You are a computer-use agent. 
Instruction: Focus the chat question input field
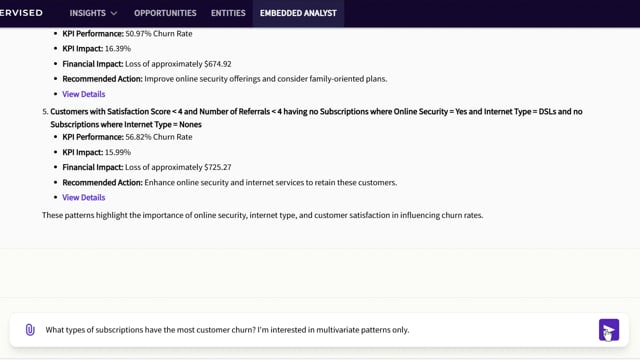pos(318,330)
